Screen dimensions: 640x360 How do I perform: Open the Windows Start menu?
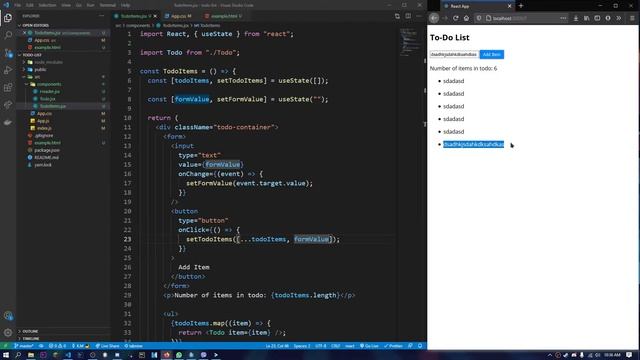pyautogui.click(x=6, y=355)
